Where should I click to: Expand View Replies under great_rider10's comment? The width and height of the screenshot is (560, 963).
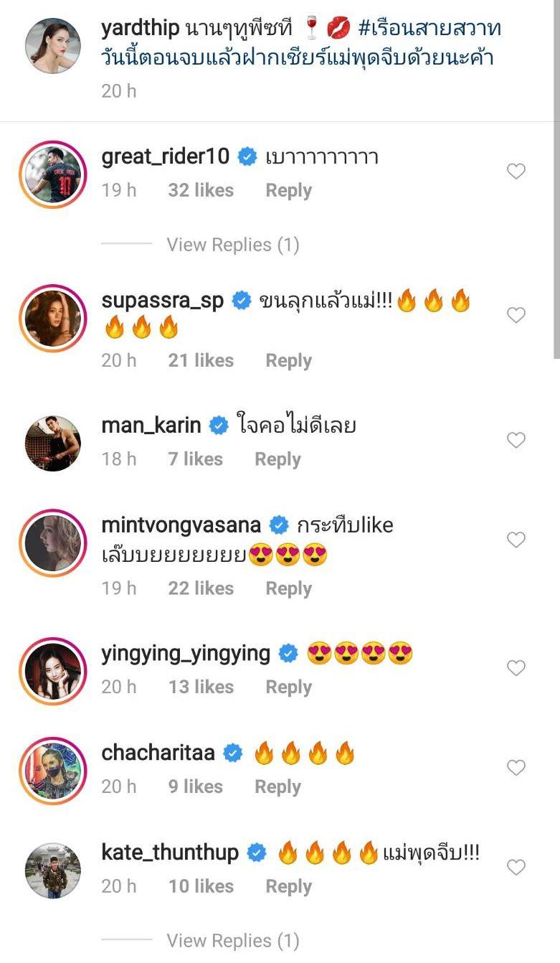232,245
